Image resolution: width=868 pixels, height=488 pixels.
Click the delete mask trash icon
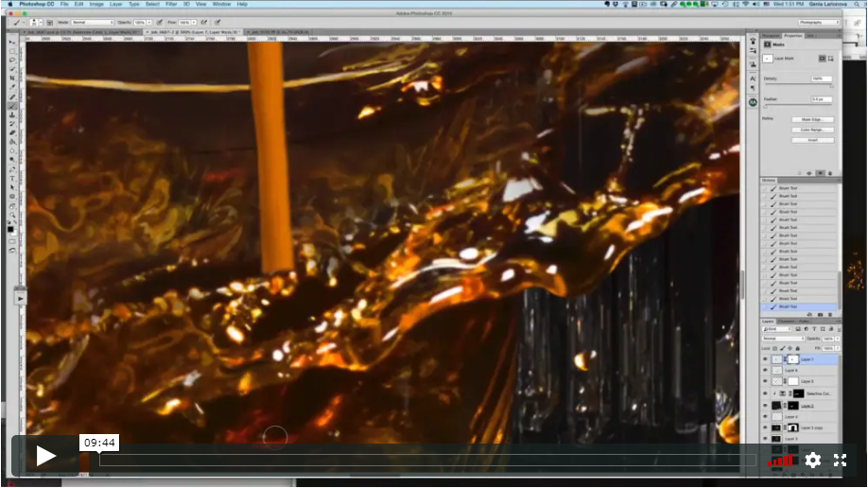click(830, 173)
